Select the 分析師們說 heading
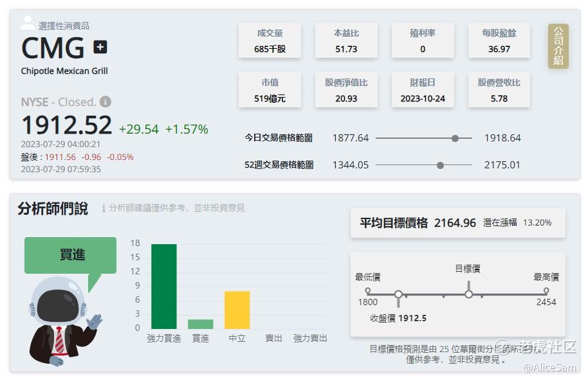The width and height of the screenshot is (588, 381). (x=53, y=209)
